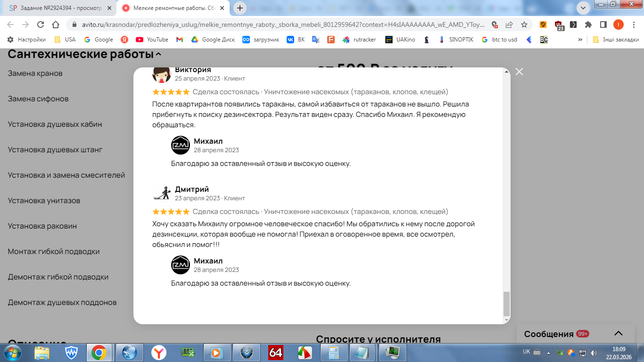
Task: Open rutracker bookmark
Action: 359,40
